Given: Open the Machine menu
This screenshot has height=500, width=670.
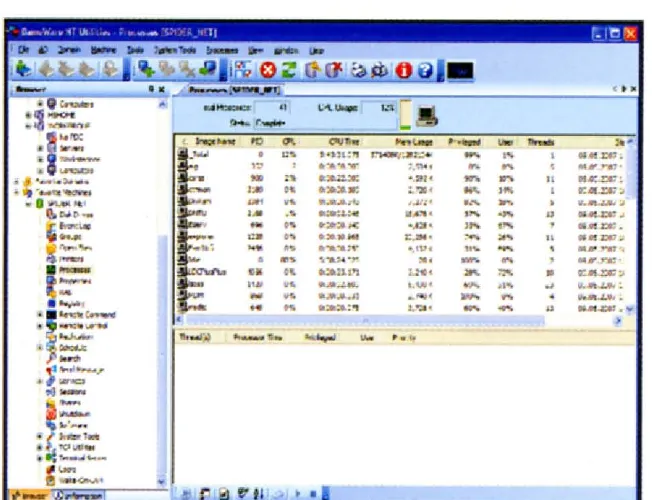Looking at the screenshot, I should pos(103,50).
